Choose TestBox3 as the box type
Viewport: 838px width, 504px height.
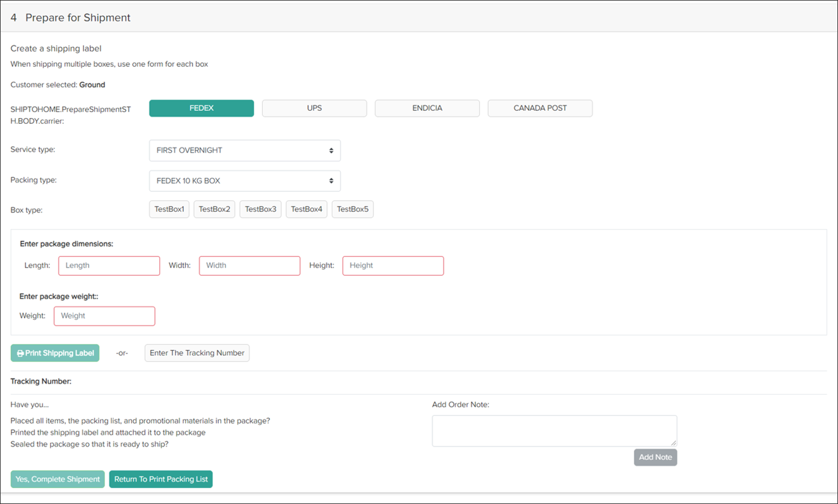point(260,209)
